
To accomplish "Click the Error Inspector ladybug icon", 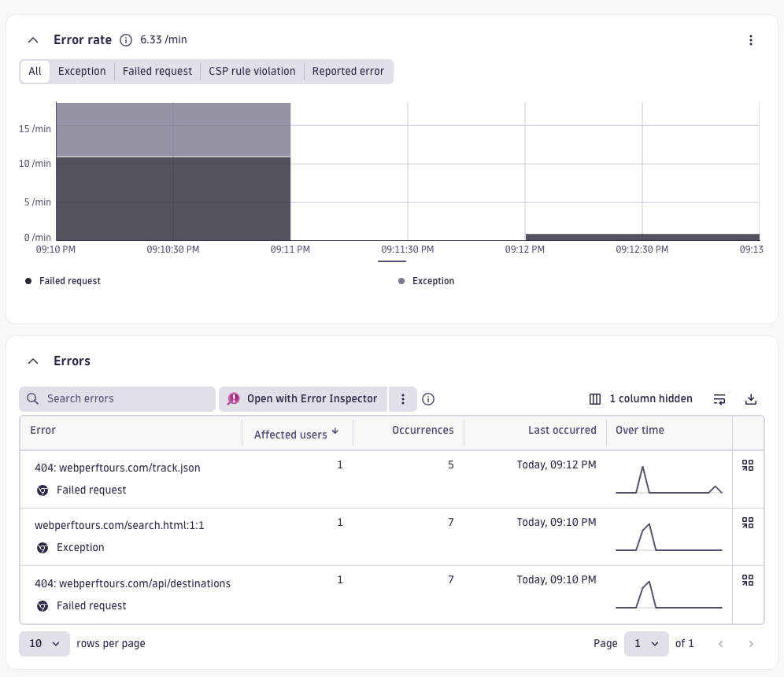I will tap(234, 399).
